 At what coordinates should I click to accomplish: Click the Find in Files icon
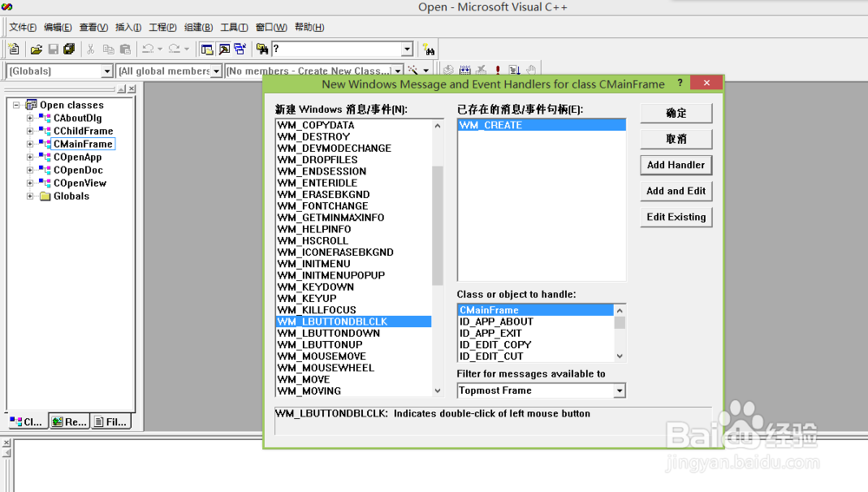pos(262,49)
